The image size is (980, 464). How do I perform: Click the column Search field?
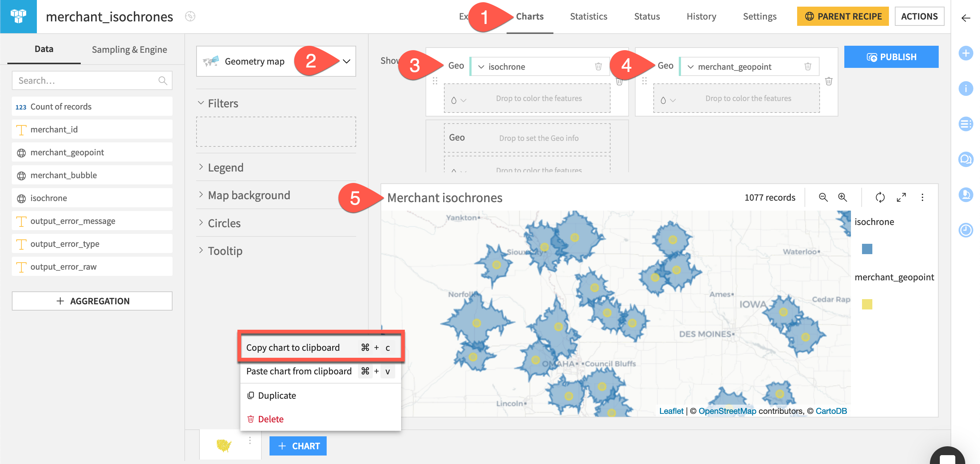[x=87, y=80]
